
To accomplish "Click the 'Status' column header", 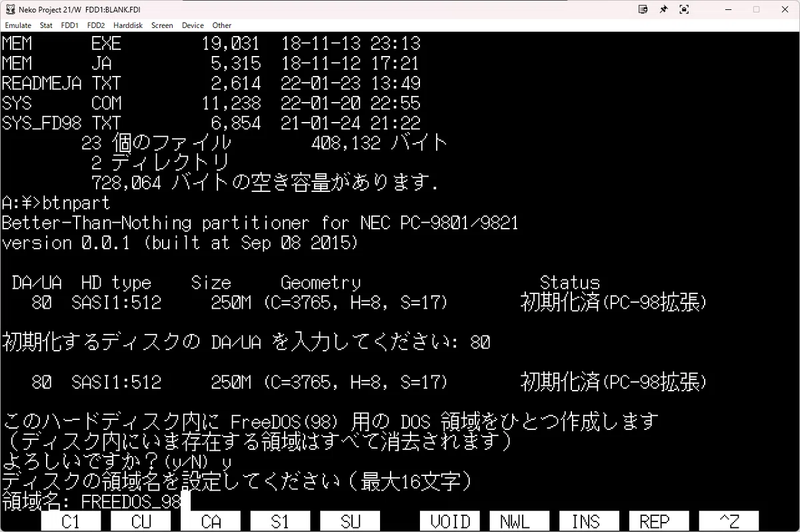I will click(570, 283).
